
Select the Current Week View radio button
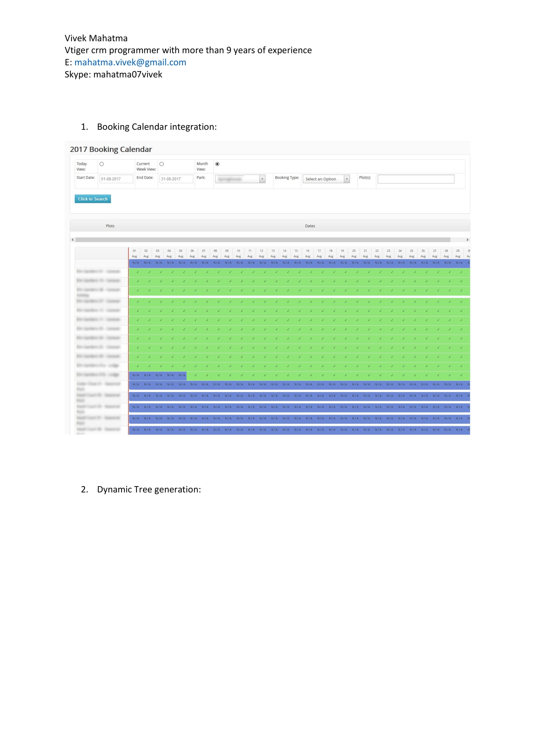coord(161,164)
